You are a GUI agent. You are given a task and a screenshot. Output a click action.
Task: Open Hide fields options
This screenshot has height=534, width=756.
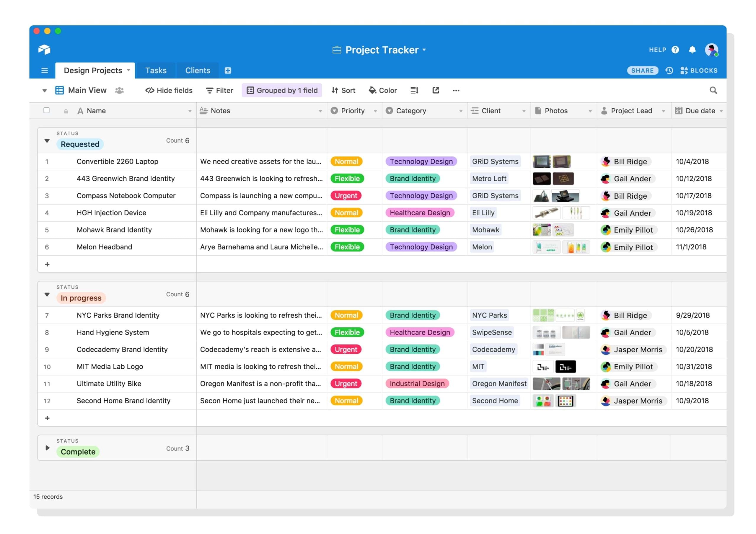[x=169, y=90]
